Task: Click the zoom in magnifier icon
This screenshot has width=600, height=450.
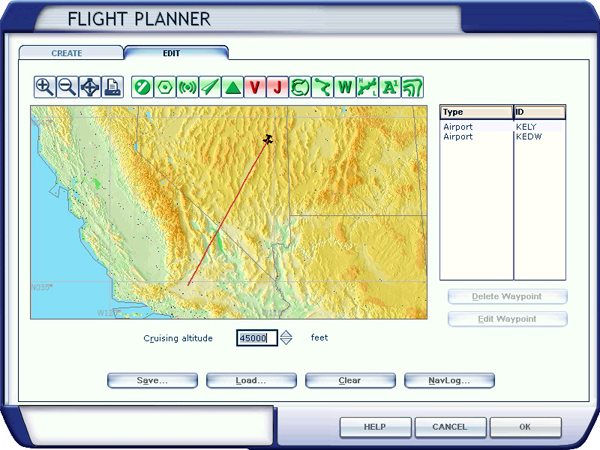Action: click(x=44, y=87)
